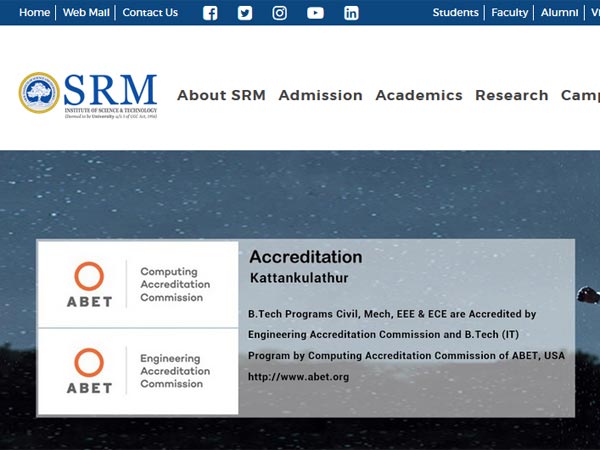Open the Research menu
Image resolution: width=600 pixels, height=450 pixels.
pos(512,95)
